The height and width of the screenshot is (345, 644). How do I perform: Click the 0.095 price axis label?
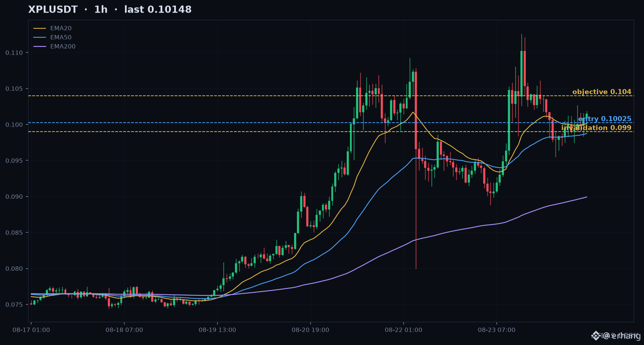[14, 160]
